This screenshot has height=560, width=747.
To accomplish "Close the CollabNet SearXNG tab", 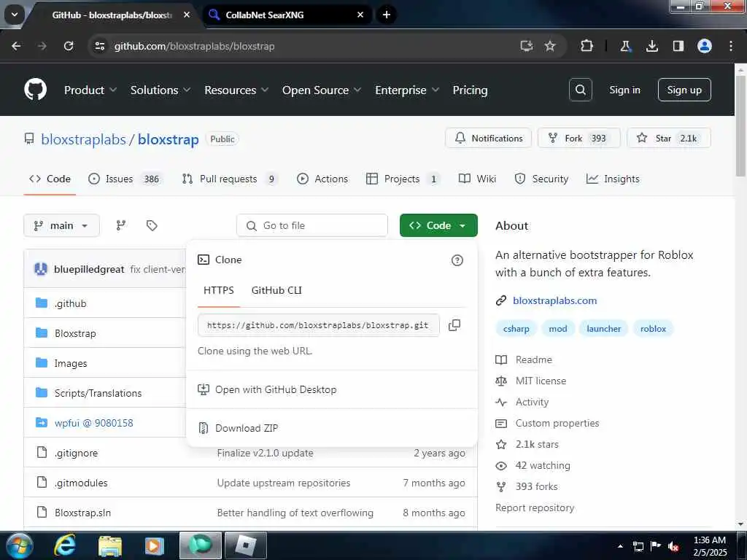I will 360,15.
